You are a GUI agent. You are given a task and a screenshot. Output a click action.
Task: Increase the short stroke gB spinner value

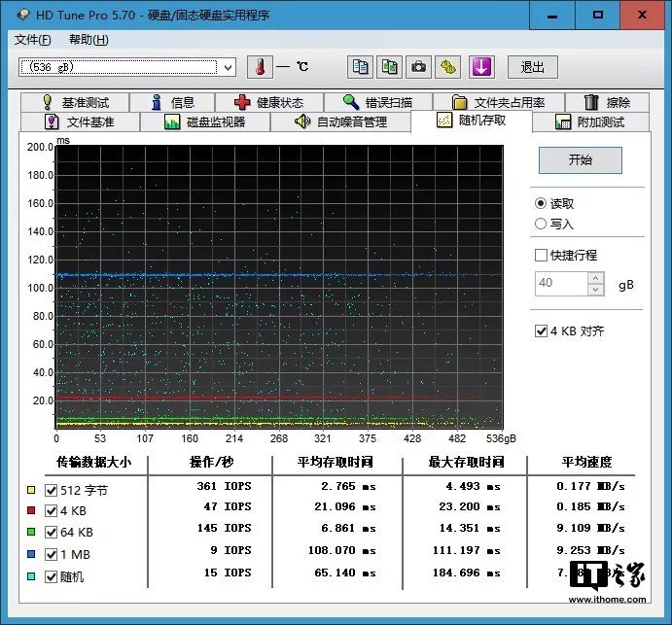point(596,278)
